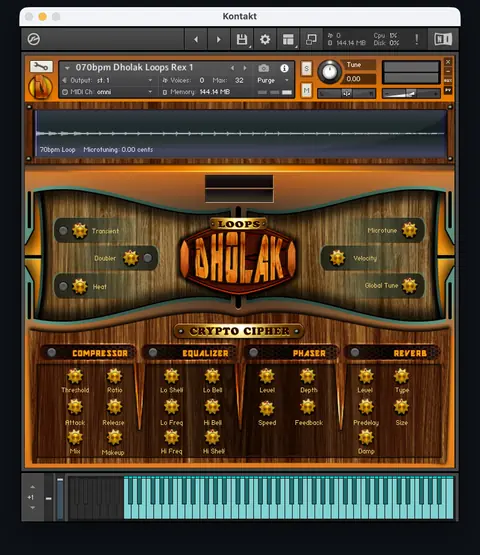The height and width of the screenshot is (555, 480).
Task: Open the save floppy disk menu
Action: [x=242, y=39]
